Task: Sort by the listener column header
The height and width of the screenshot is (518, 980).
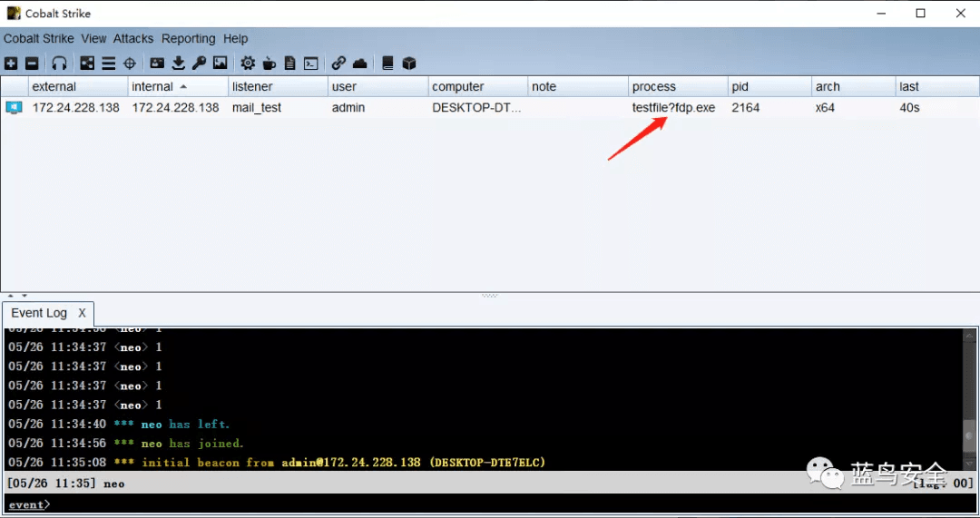Action: 279,87
